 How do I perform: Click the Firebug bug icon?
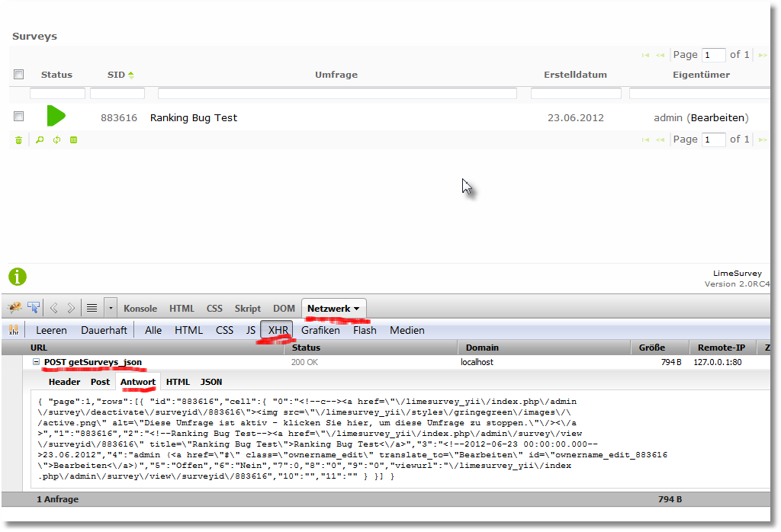tap(14, 308)
